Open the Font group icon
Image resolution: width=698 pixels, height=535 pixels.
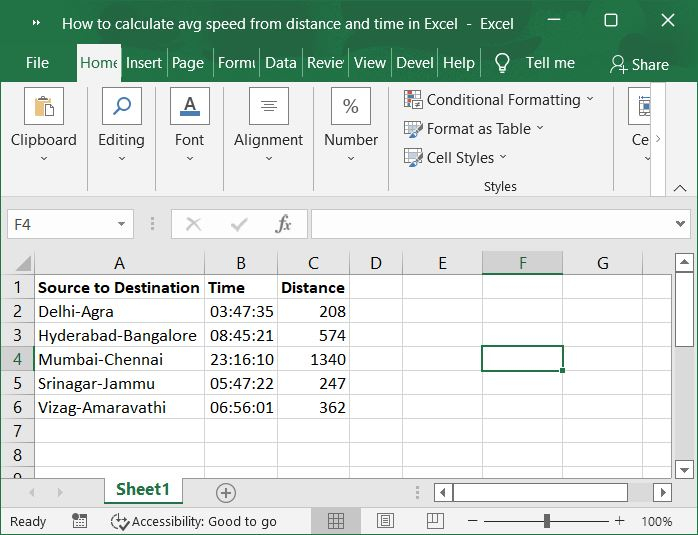[189, 106]
